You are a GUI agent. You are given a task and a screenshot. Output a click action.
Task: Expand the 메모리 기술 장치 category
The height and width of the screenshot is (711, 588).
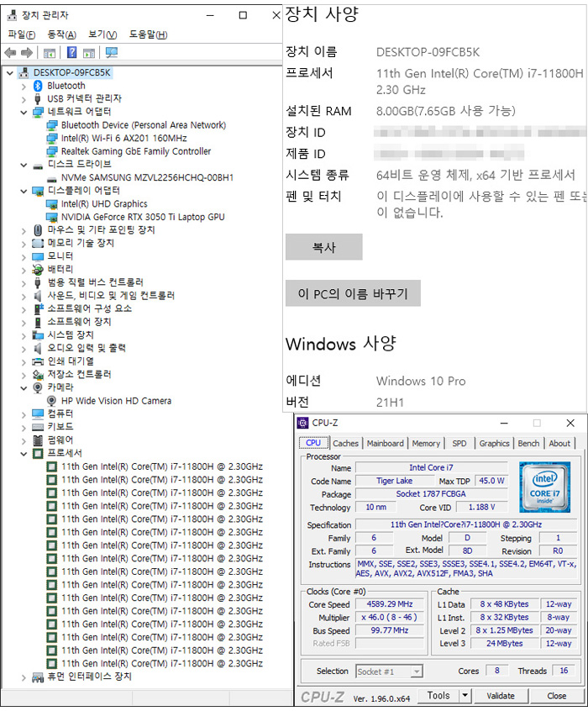pyautogui.click(x=24, y=244)
